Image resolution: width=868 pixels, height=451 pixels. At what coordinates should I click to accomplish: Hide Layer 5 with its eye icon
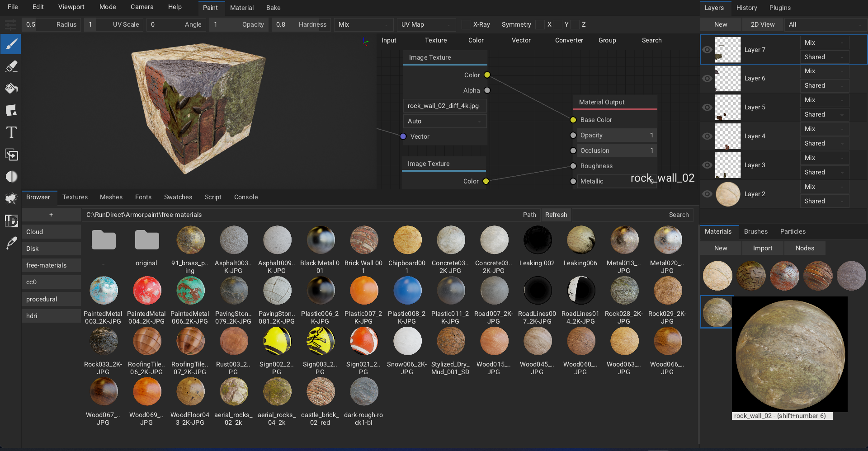point(707,107)
